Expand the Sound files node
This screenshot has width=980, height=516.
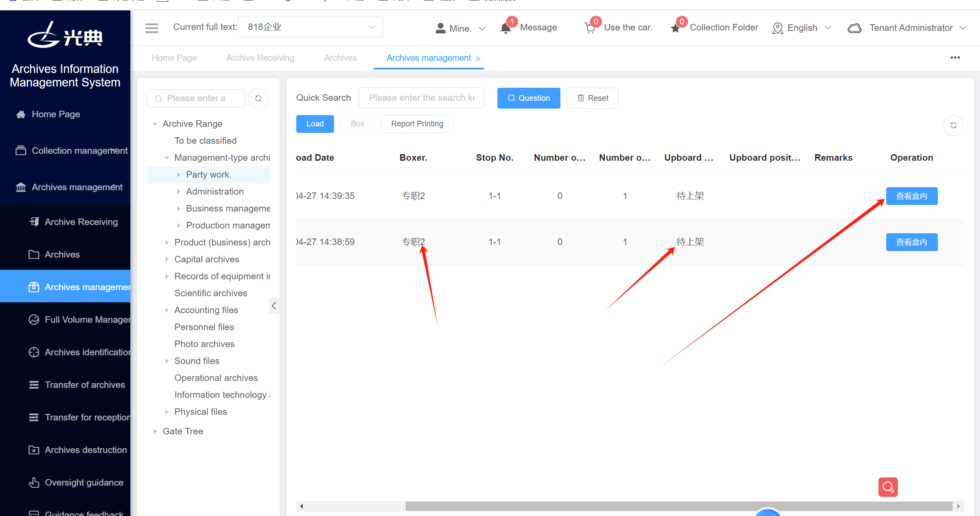coord(167,361)
